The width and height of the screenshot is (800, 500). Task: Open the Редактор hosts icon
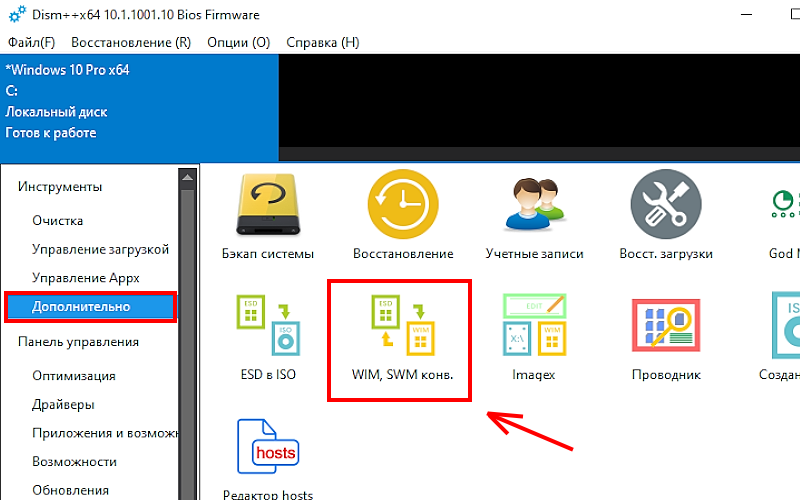pyautogui.click(x=268, y=447)
